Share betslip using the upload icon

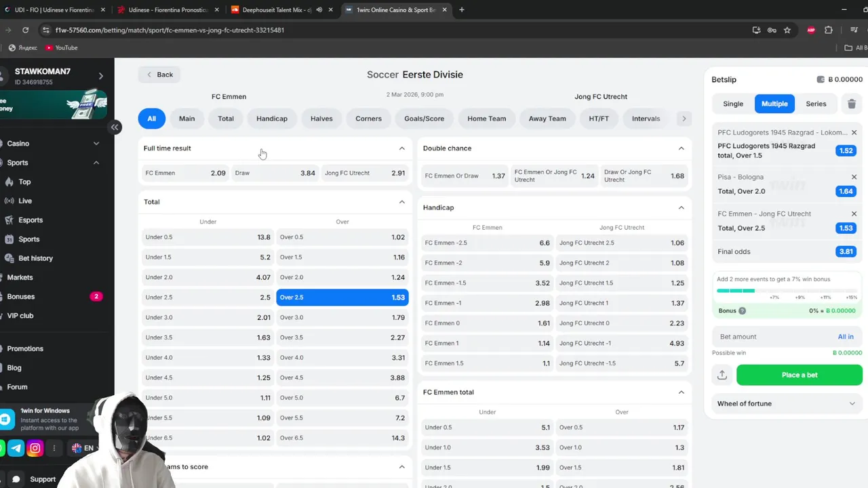click(722, 375)
